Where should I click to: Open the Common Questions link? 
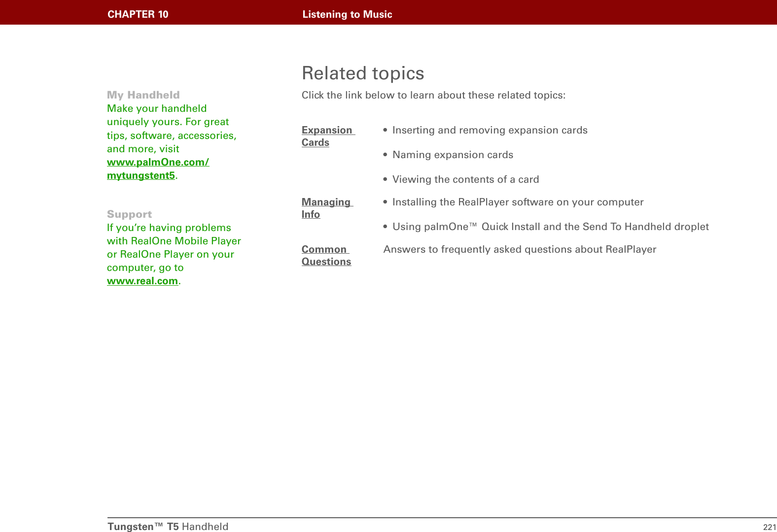click(x=326, y=255)
